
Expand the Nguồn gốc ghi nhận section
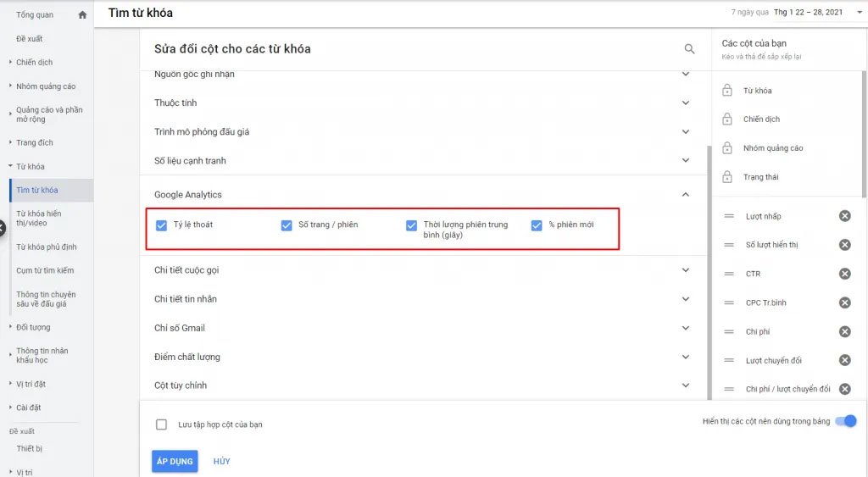pos(685,75)
